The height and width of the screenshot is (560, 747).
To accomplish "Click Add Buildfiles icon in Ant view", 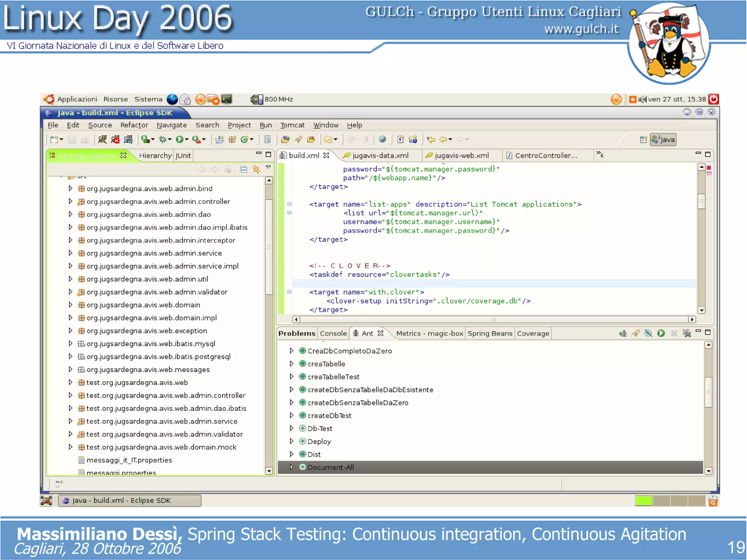I will tap(623, 333).
